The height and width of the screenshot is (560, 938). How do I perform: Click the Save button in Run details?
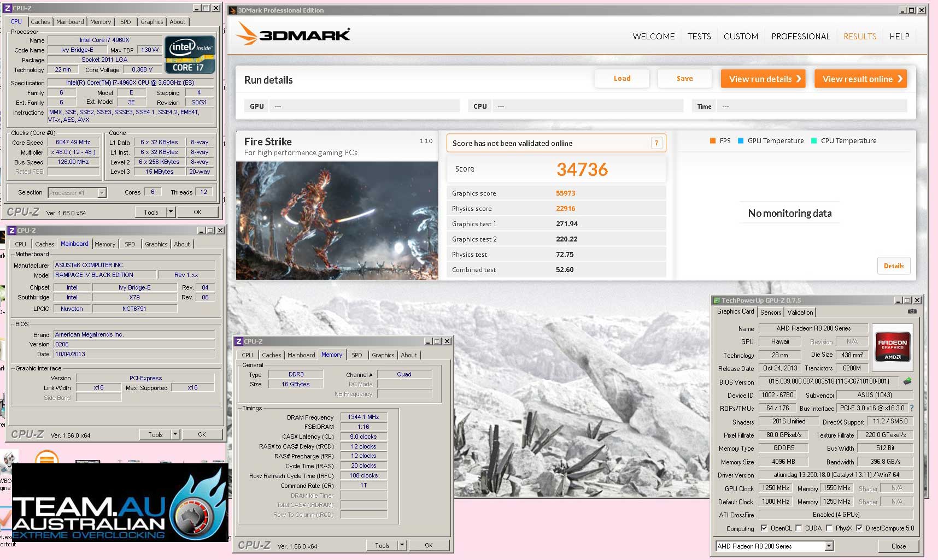click(x=684, y=79)
